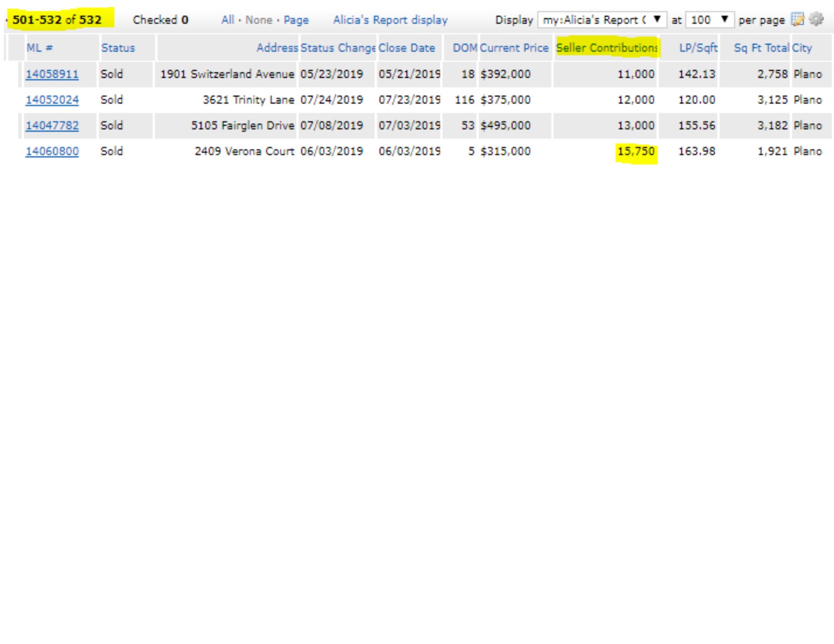This screenshot has height=644, width=834.
Task: Sort by Close Date column
Action: 407,48
